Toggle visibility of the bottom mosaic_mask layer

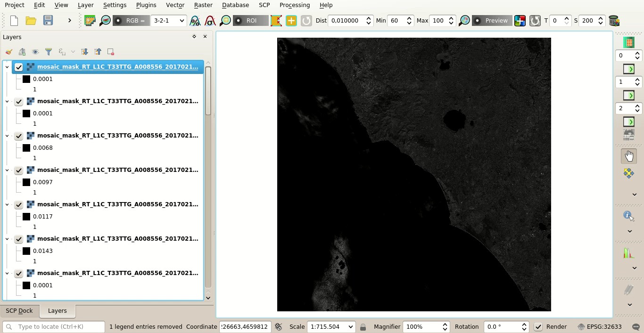coord(18,273)
